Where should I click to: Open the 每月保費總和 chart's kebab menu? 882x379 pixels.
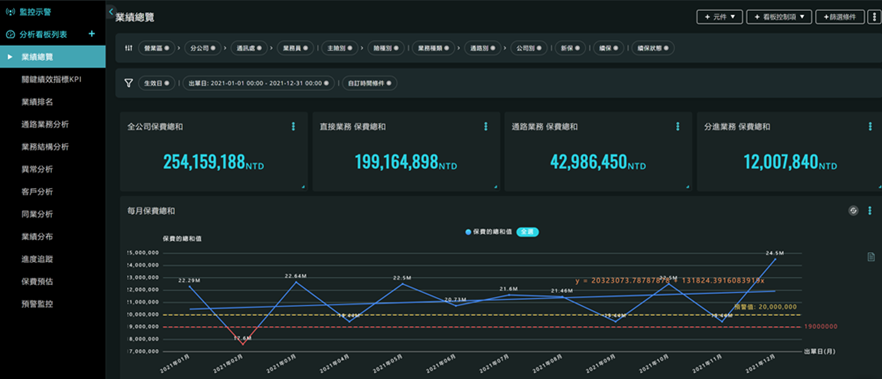[x=870, y=211]
